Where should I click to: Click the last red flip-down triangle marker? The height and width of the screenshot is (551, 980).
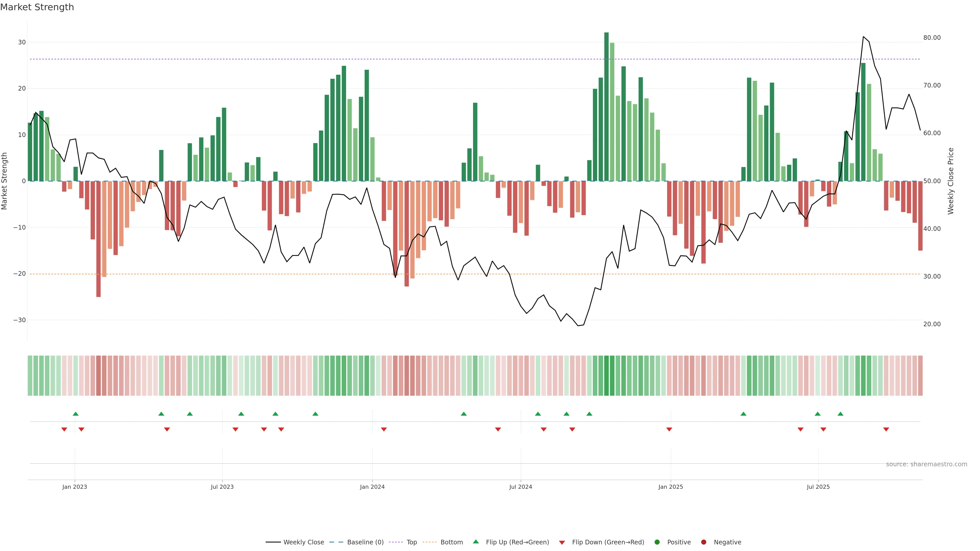click(x=886, y=429)
